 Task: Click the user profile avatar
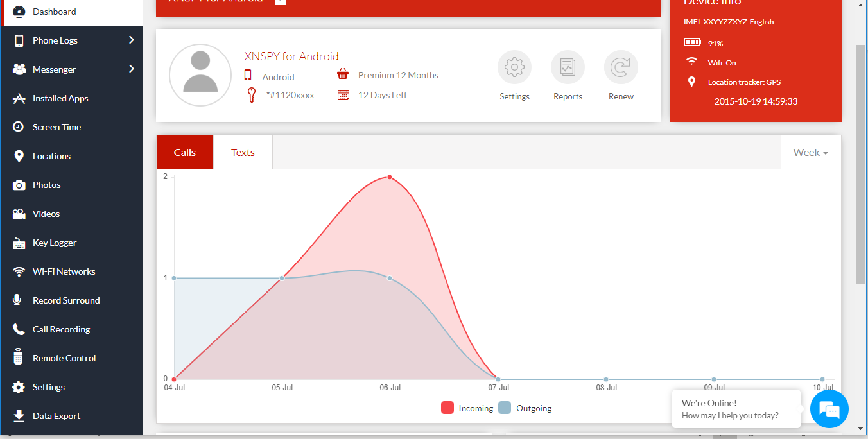coord(200,75)
